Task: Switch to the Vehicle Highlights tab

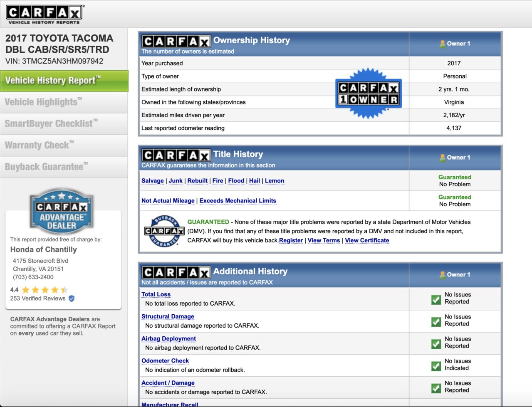Action: click(64, 102)
